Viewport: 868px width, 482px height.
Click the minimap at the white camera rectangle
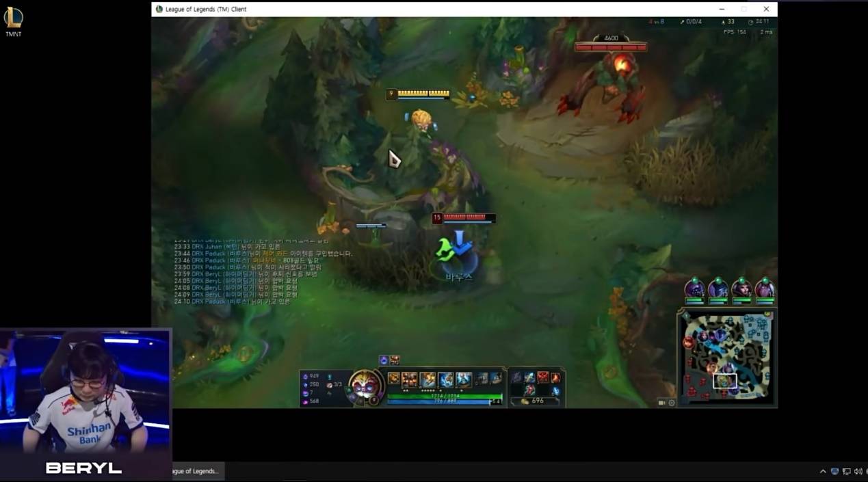725,381
